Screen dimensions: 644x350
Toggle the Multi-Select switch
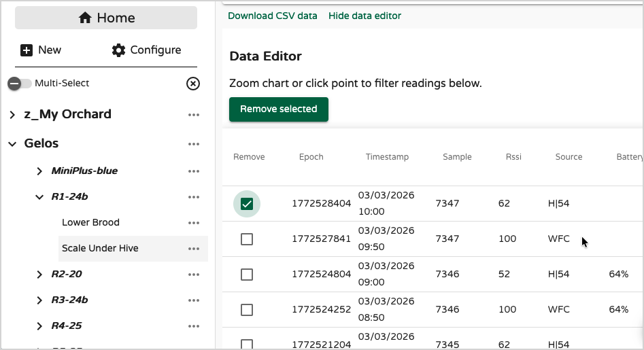click(19, 84)
